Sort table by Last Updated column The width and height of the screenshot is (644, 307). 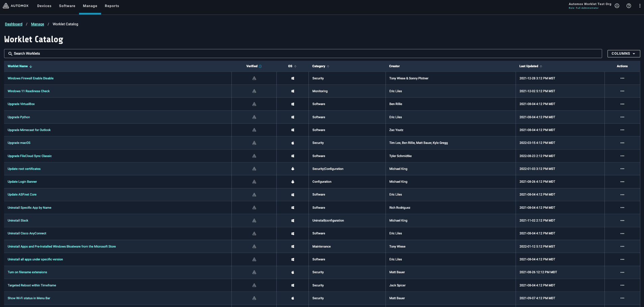pos(530,66)
